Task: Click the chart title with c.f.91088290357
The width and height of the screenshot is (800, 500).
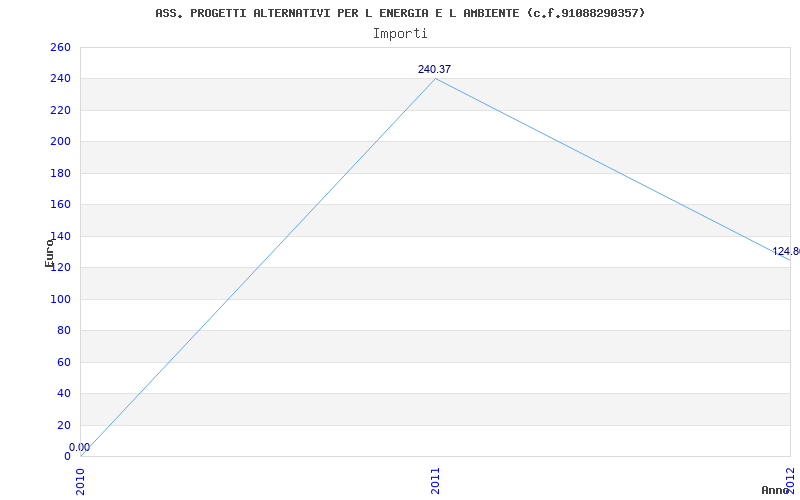Action: click(x=400, y=13)
